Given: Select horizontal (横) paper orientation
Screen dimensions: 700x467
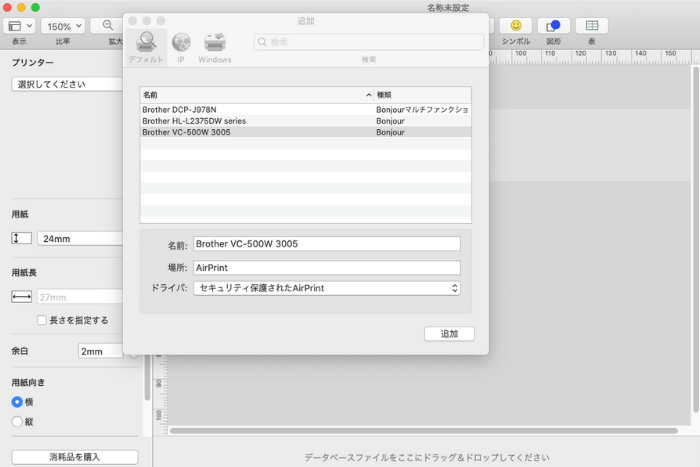Looking at the screenshot, I should tap(17, 402).
